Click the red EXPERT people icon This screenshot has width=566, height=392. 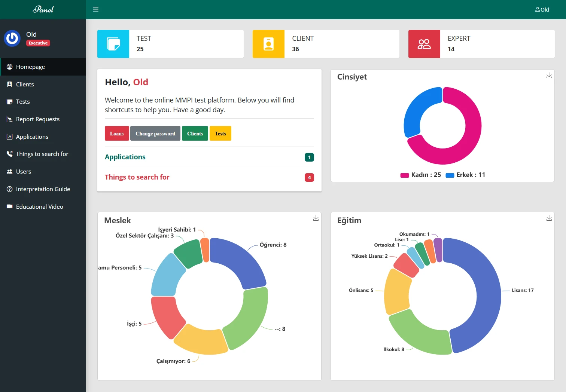click(424, 44)
